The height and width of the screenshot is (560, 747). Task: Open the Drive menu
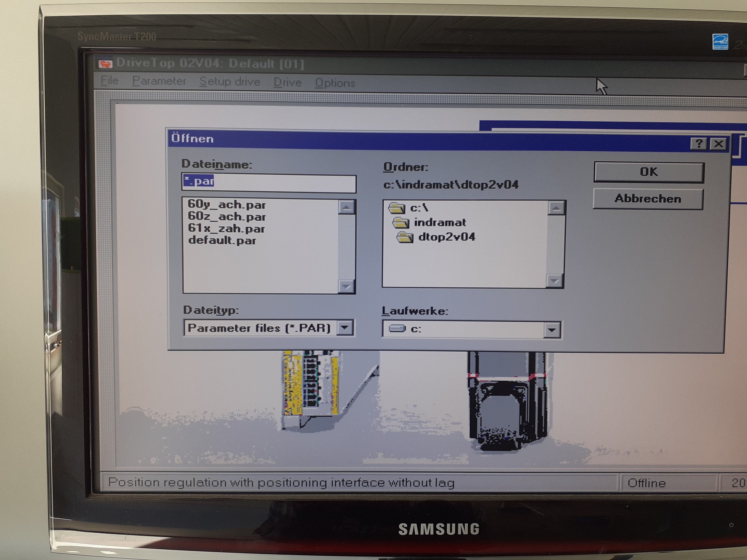click(287, 82)
